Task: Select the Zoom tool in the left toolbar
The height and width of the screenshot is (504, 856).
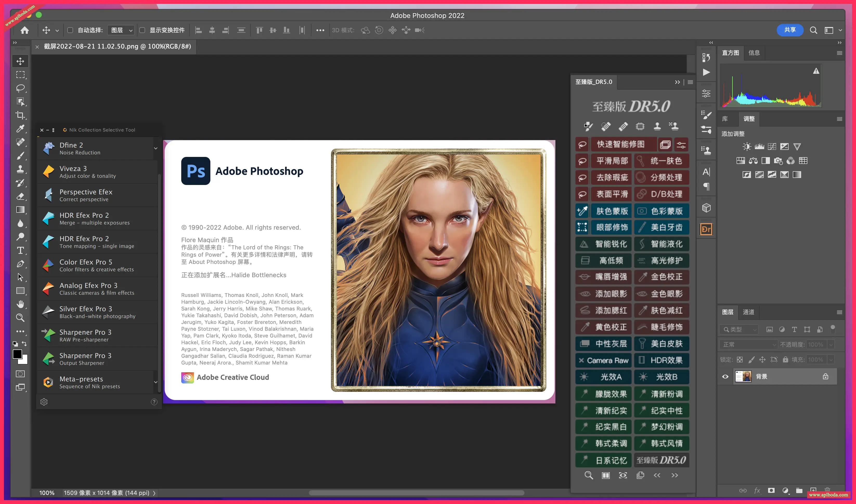Action: (20, 318)
